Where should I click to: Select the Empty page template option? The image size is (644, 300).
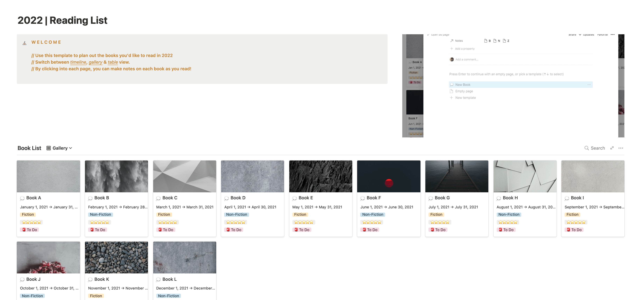coord(464,91)
